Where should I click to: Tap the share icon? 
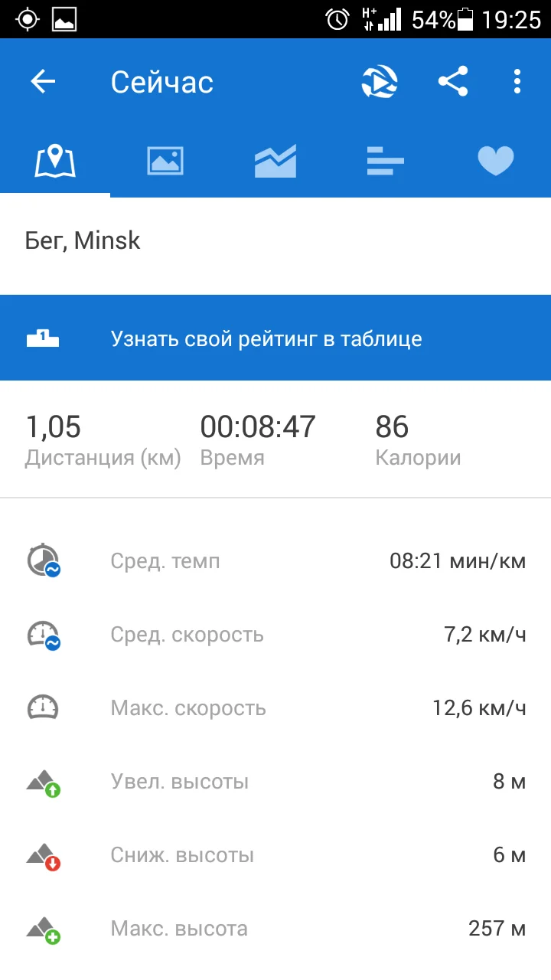point(453,81)
